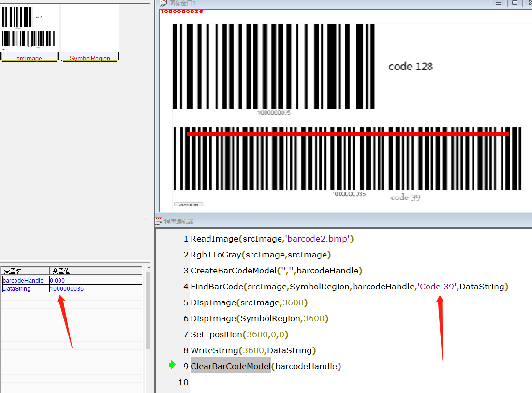
Task: Minimize the image window
Action: pyautogui.click(x=499, y=3)
